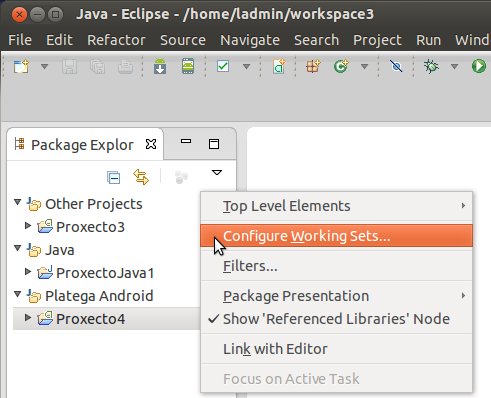
Task: Open the Search menu
Action: (316, 40)
